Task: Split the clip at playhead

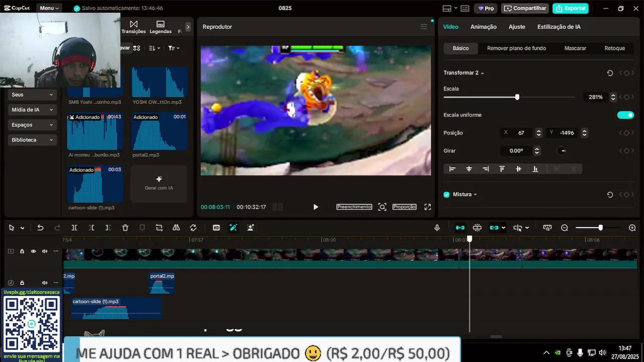Action: pos(74,228)
